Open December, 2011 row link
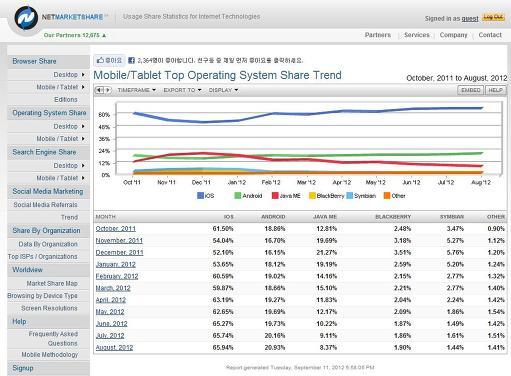The width and height of the screenshot is (511, 376). (x=119, y=253)
